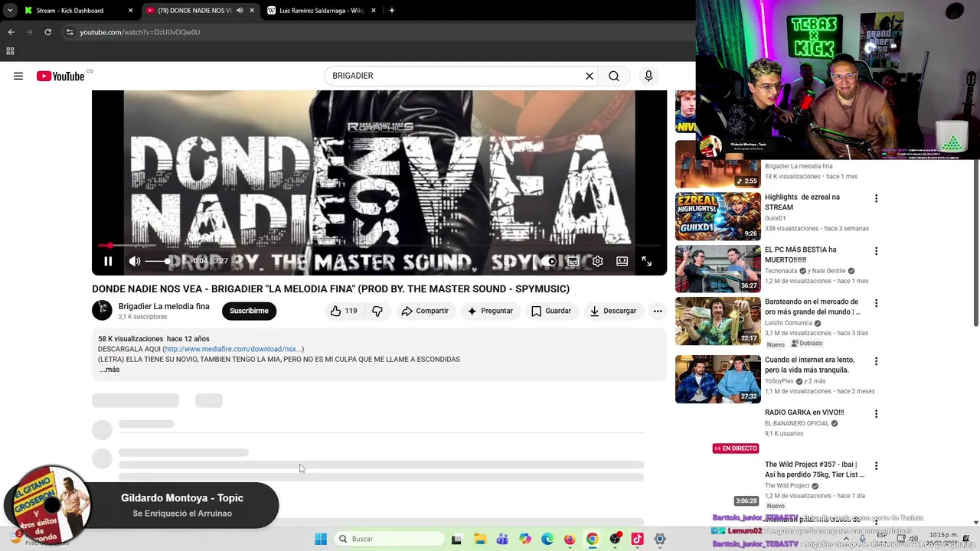View site information icon in address bar
980x551 pixels.
pyautogui.click(x=70, y=32)
